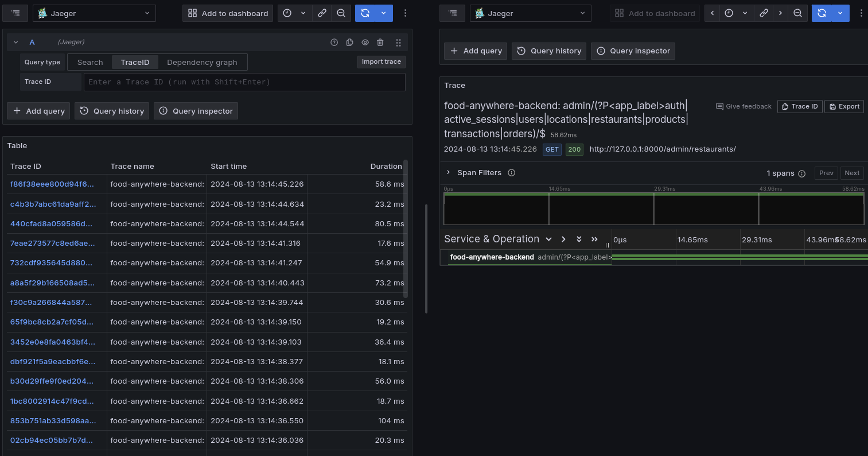
Task: Click left pane Add to dashboard button
Action: pyautogui.click(x=228, y=13)
